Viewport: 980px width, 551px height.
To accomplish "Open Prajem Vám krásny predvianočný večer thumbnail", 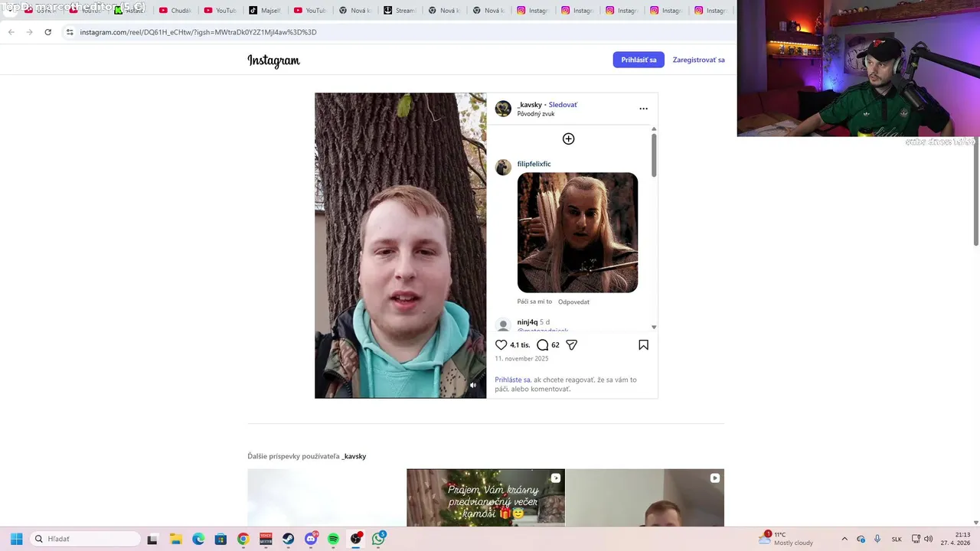I will pos(485,497).
